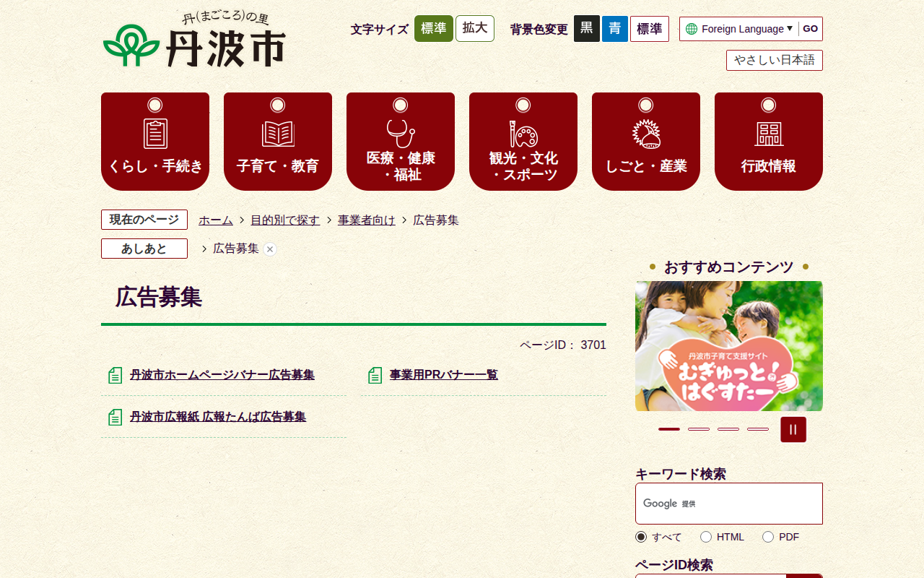
Task: Open 事業用PRバナー一覧 link
Action: pyautogui.click(x=444, y=375)
